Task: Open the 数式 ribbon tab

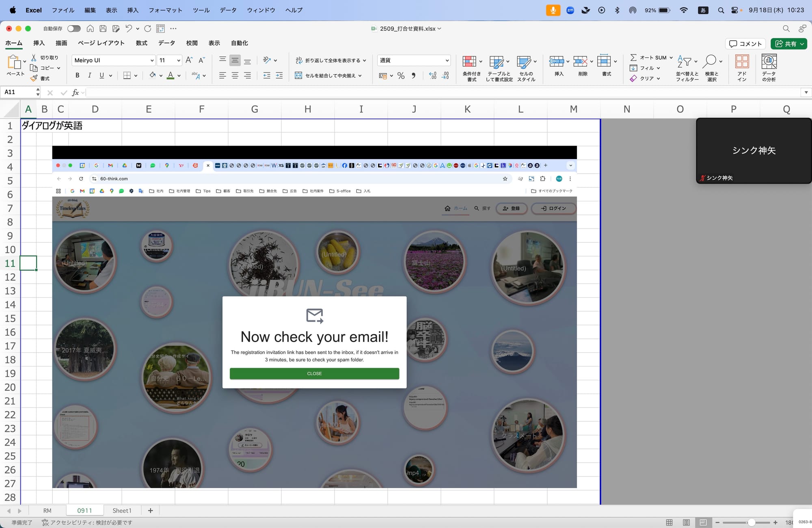Action: 141,43
